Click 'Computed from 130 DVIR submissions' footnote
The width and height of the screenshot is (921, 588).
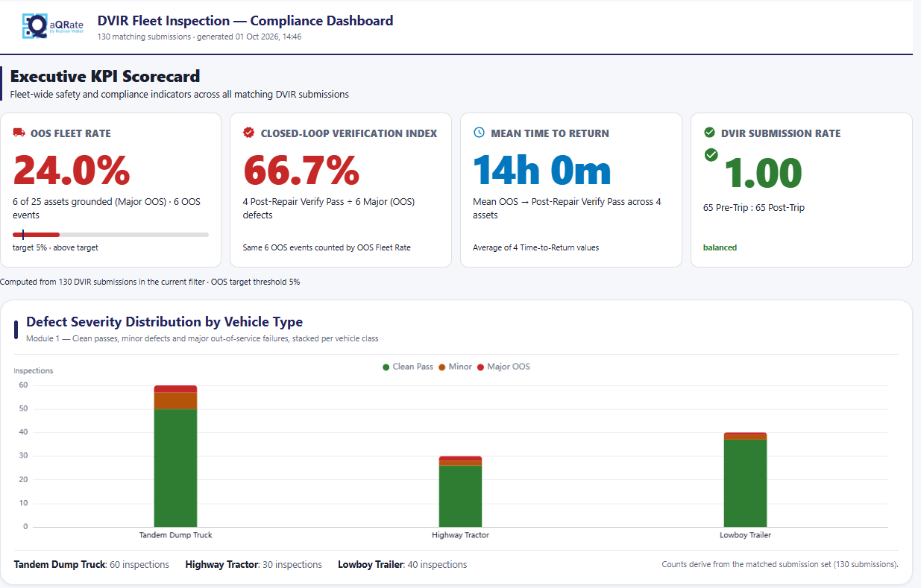point(150,282)
